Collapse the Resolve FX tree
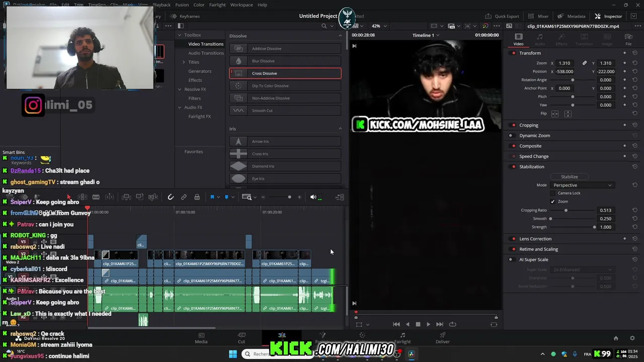The width and height of the screenshot is (644, 362). 180,89
